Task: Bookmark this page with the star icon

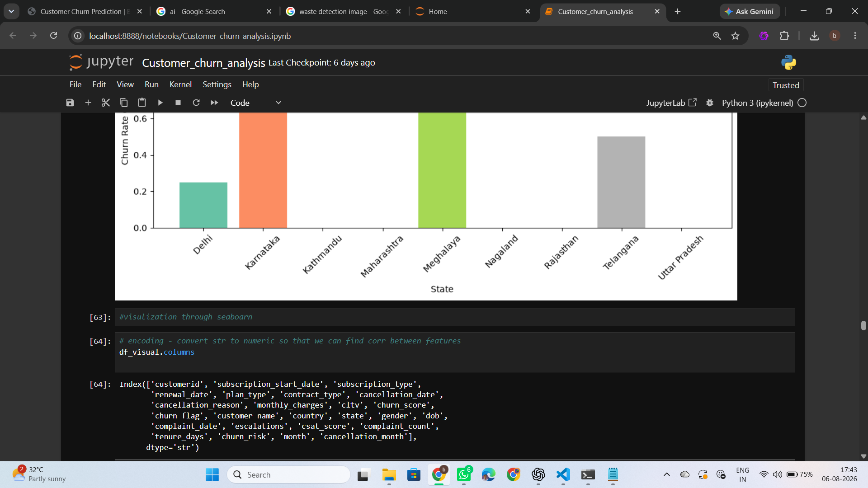Action: [x=736, y=36]
